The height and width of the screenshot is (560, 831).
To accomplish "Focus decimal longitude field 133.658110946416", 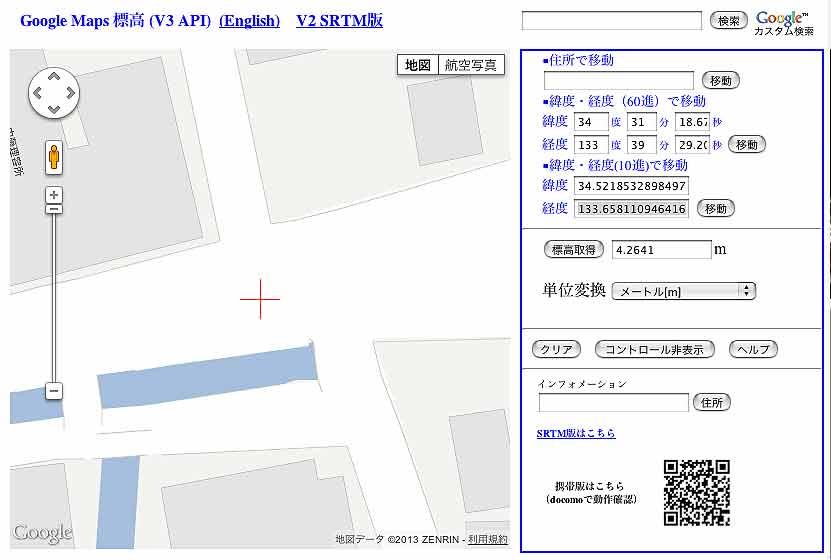I will coord(631,209).
